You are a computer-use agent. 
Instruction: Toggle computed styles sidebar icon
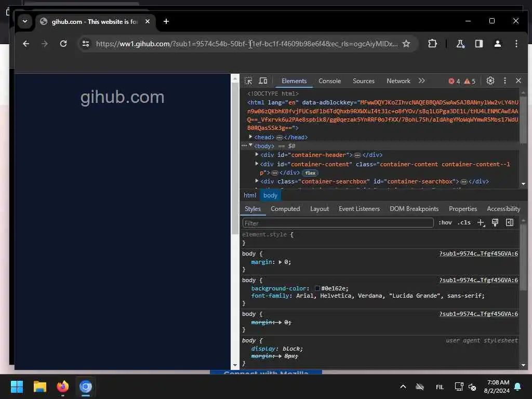[510, 222]
